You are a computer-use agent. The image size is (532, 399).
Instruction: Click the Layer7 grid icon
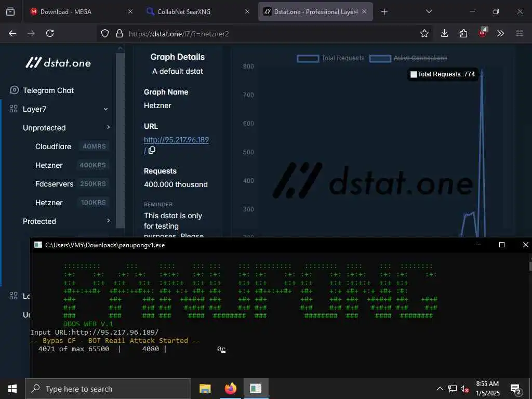coord(14,109)
